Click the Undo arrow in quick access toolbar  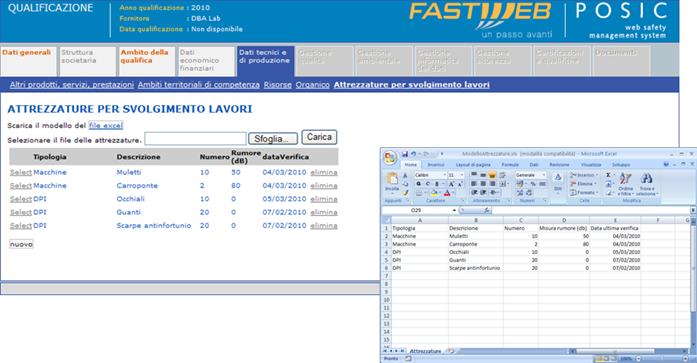point(413,154)
